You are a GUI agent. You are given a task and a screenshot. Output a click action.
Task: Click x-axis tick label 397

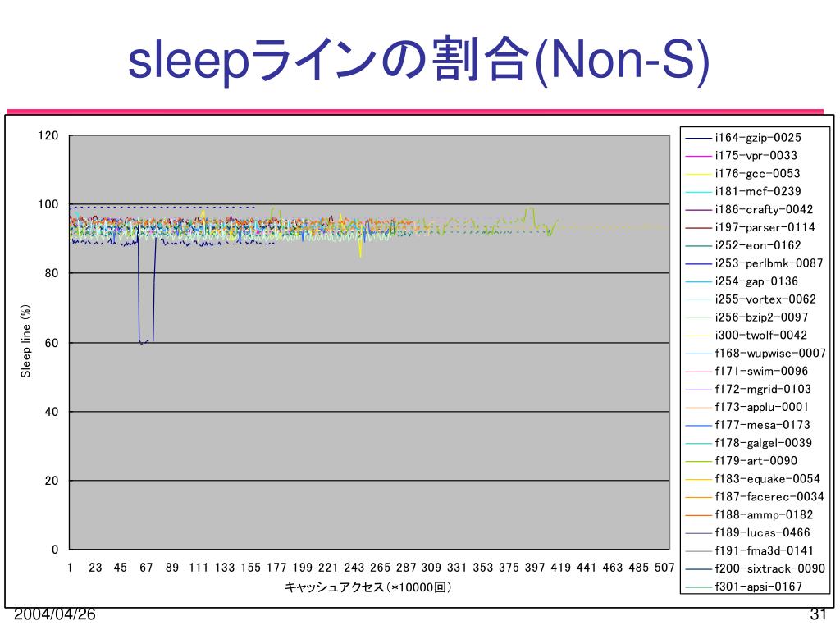[535, 568]
